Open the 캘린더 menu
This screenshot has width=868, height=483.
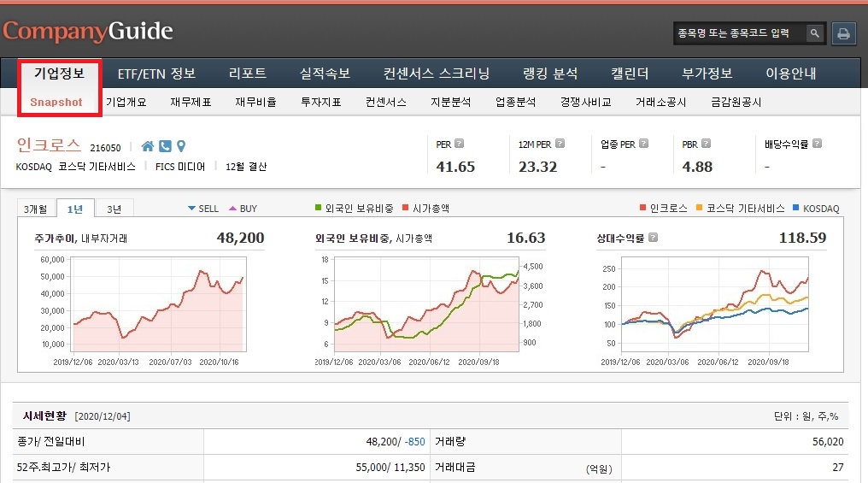tap(630, 74)
